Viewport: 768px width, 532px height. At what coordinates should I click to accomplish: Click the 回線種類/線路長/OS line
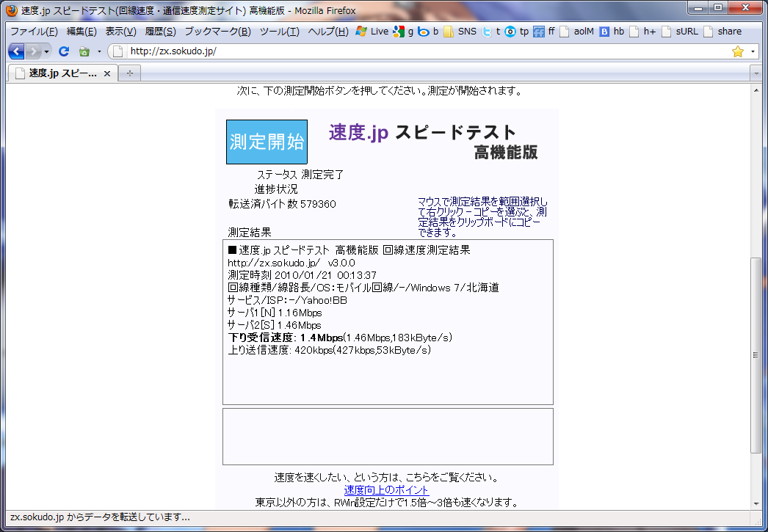[363, 288]
